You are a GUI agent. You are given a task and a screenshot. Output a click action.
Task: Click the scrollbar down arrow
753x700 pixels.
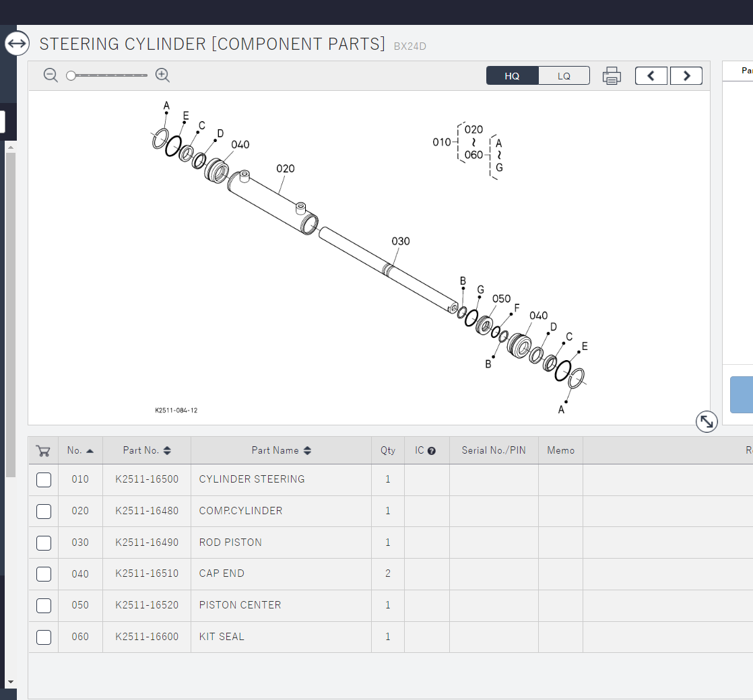(x=11, y=682)
